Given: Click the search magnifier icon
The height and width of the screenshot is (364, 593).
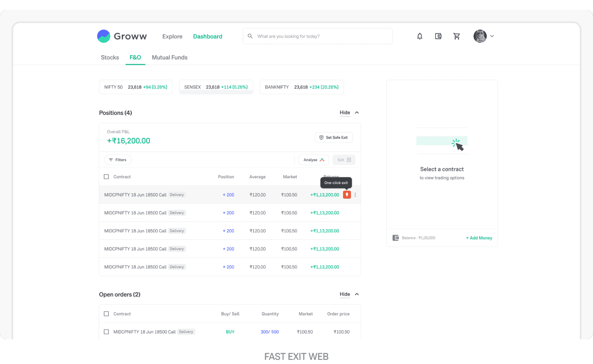Looking at the screenshot, I should (250, 36).
